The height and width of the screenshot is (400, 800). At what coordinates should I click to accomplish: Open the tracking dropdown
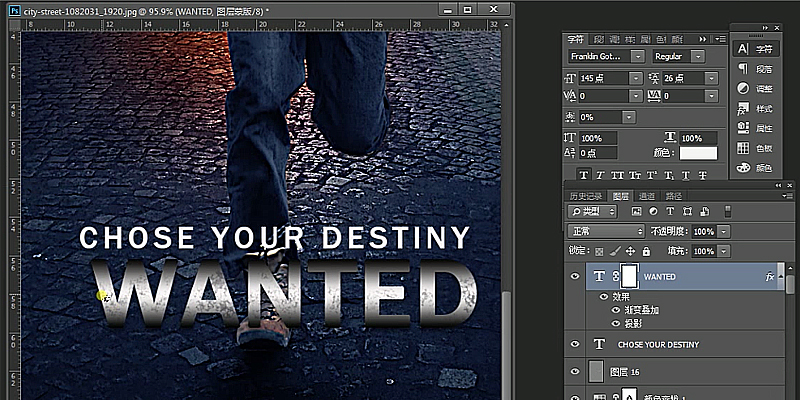pyautogui.click(x=711, y=95)
